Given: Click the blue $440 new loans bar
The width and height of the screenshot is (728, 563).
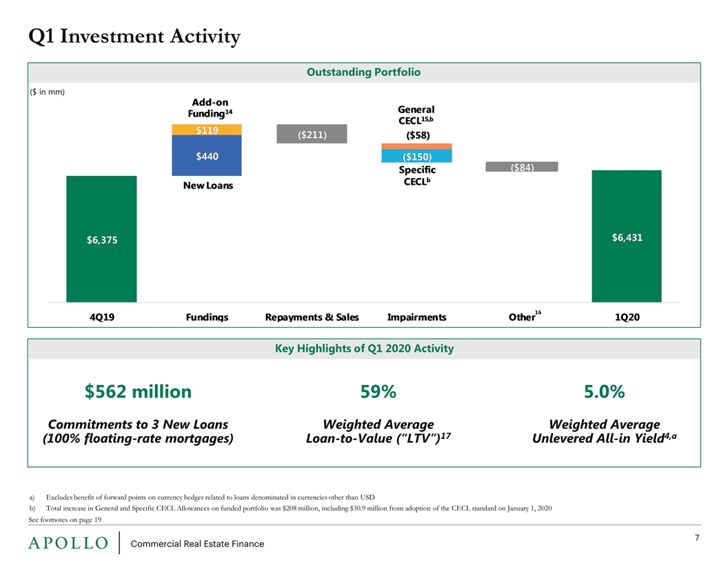Looking at the screenshot, I should (207, 156).
